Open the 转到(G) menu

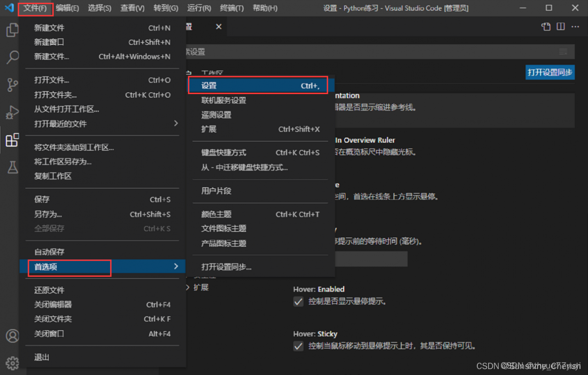(x=166, y=8)
